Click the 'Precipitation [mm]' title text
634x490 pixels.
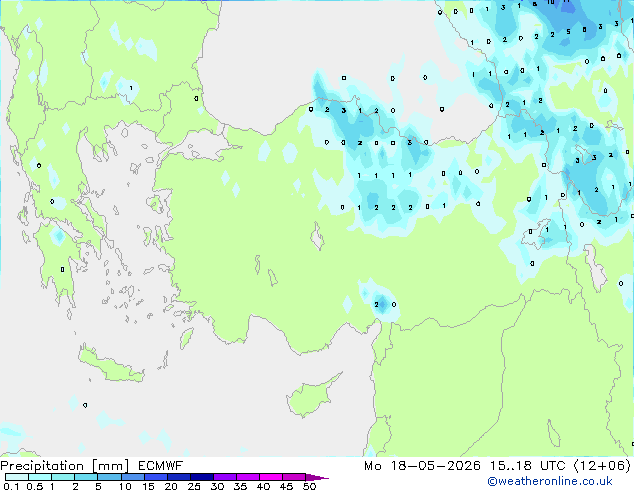coord(65,466)
